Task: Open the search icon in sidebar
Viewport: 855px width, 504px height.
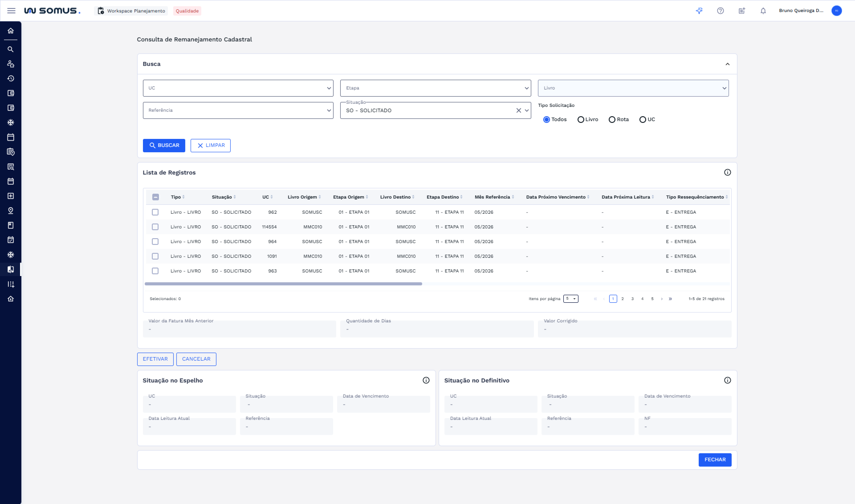Action: click(10, 50)
